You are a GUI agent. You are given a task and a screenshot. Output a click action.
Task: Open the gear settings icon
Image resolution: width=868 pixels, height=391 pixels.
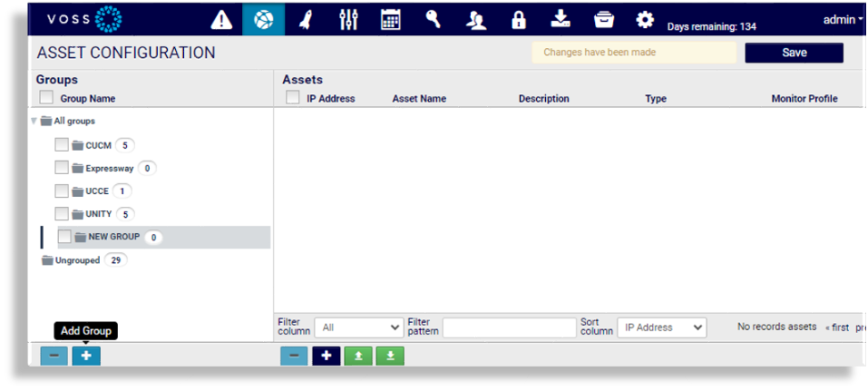[645, 20]
